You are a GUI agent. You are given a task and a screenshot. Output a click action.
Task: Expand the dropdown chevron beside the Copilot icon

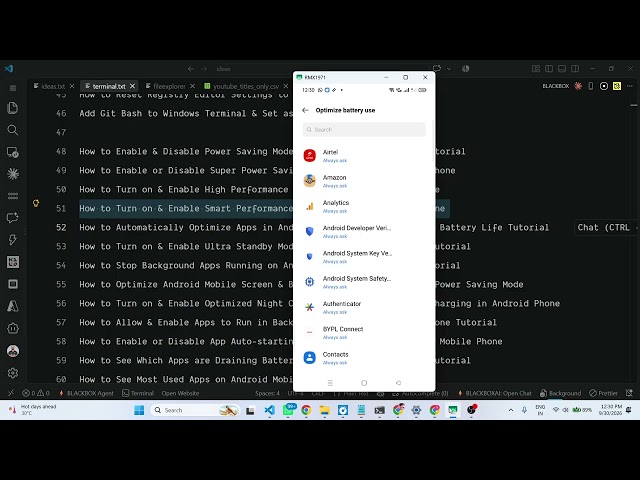click(x=449, y=69)
